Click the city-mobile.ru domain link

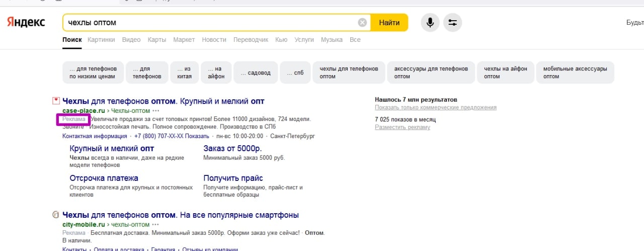pyautogui.click(x=84, y=224)
